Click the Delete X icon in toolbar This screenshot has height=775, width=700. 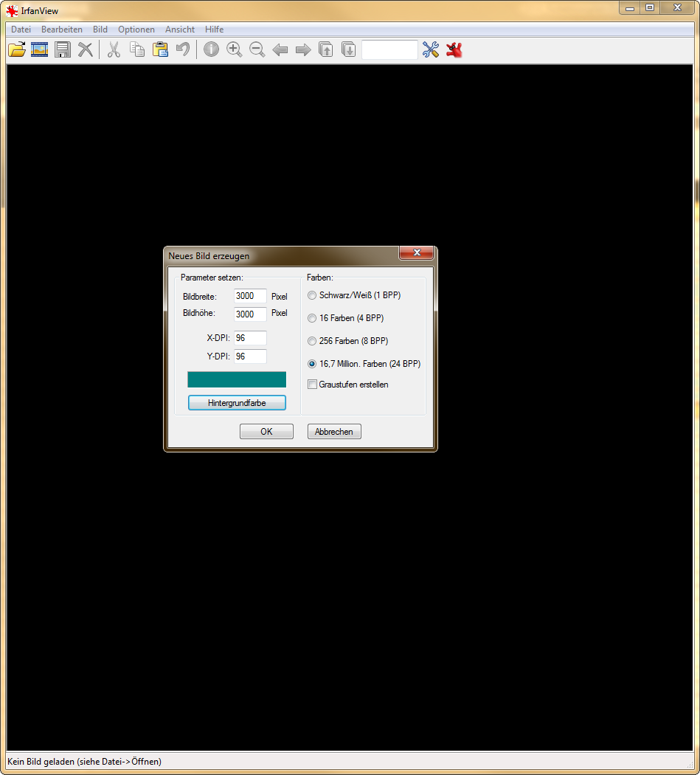[x=86, y=49]
